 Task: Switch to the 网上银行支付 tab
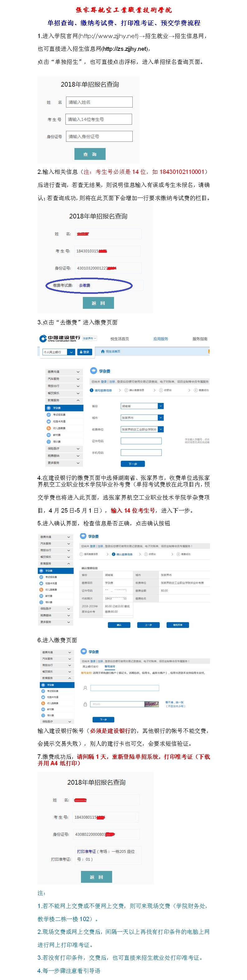point(90,667)
